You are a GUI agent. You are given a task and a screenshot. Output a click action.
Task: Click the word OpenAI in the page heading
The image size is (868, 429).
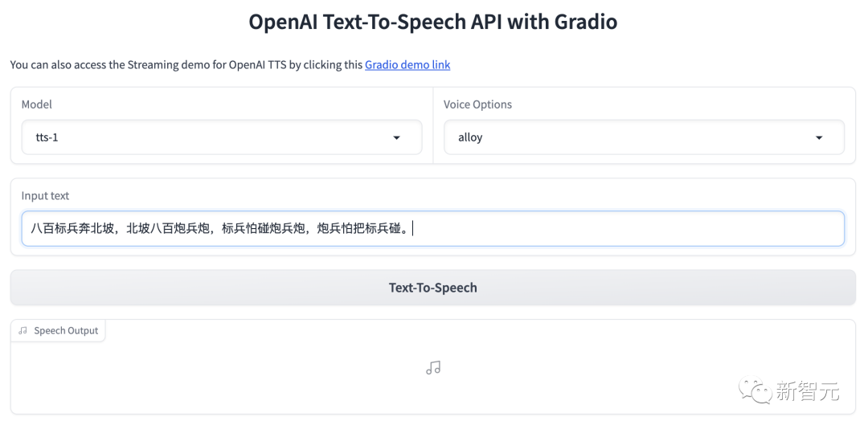pos(283,22)
